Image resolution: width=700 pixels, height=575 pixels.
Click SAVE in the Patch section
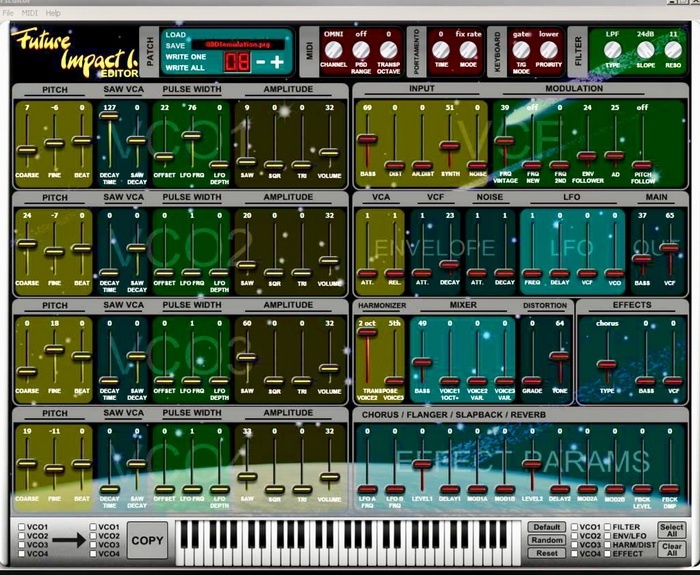coord(175,46)
